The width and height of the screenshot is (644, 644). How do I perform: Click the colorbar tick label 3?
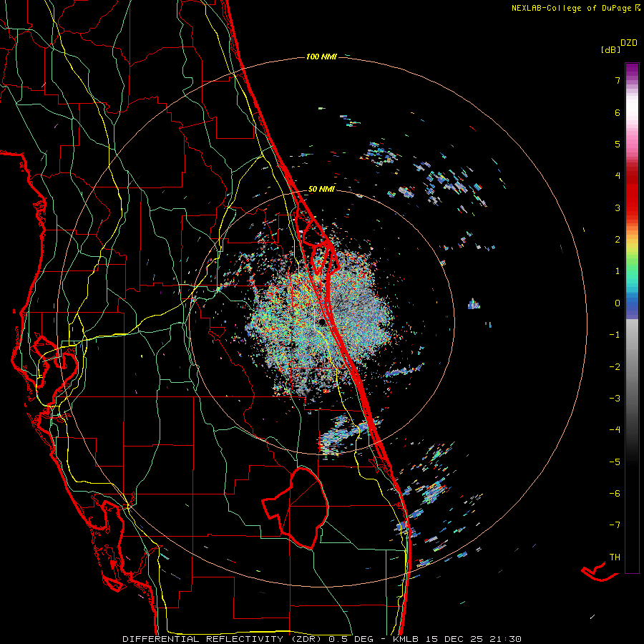coord(618,208)
